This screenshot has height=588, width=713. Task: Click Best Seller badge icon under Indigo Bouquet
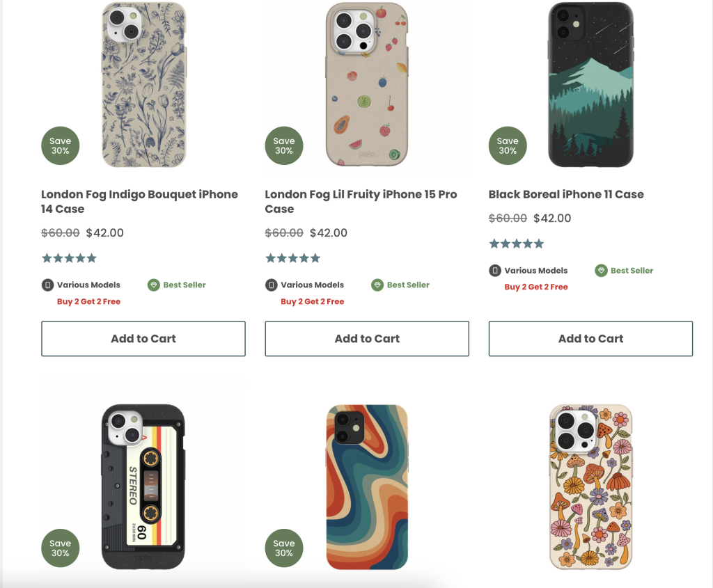154,285
